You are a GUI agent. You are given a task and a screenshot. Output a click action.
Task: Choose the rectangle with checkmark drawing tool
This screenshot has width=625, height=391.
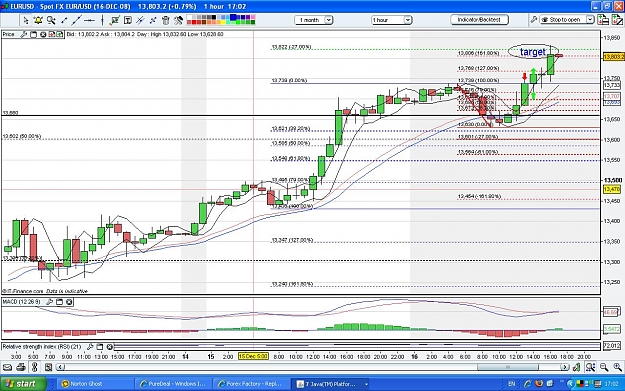coord(115,20)
